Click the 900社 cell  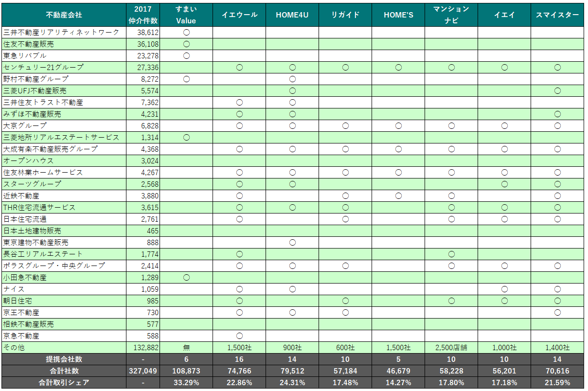(292, 348)
